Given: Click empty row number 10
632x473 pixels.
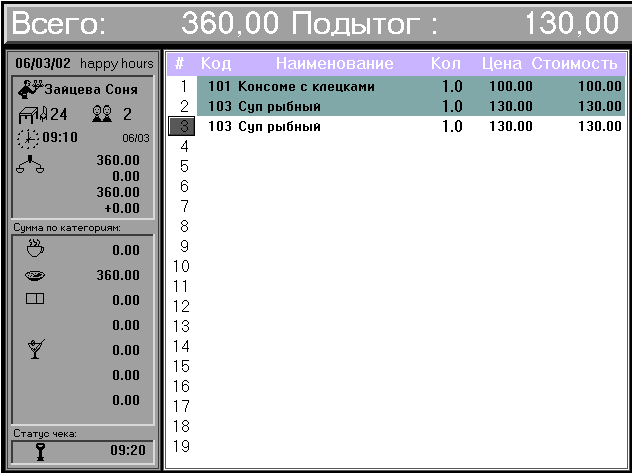Looking at the screenshot, I should click(181, 266).
